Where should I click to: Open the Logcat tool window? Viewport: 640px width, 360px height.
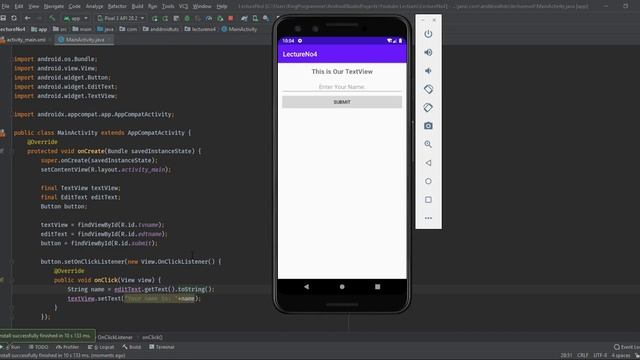pyautogui.click(x=101, y=347)
